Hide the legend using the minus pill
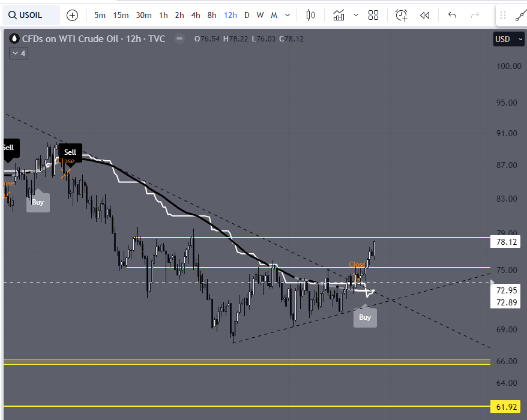 coord(179,38)
